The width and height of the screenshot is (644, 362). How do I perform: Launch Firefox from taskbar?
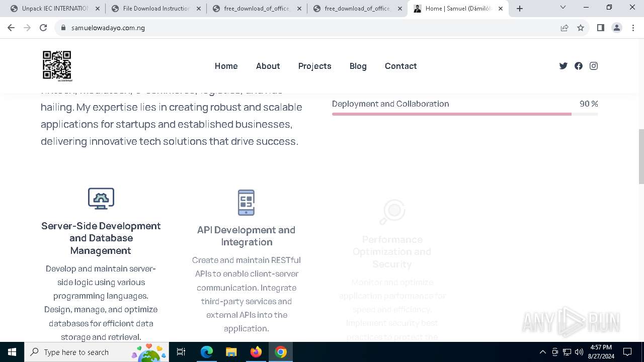pos(256,352)
